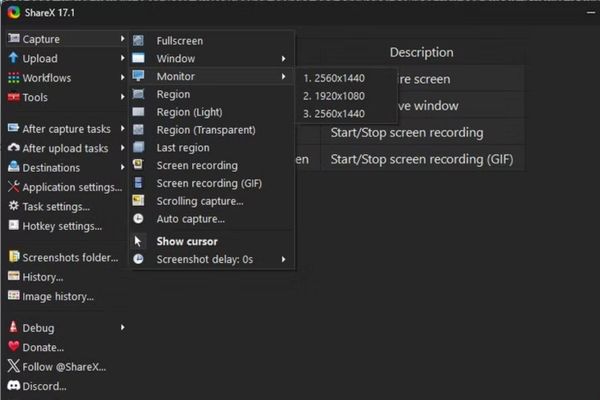The image size is (600, 400).
Task: Click the Region capture icon
Action: pos(138,94)
